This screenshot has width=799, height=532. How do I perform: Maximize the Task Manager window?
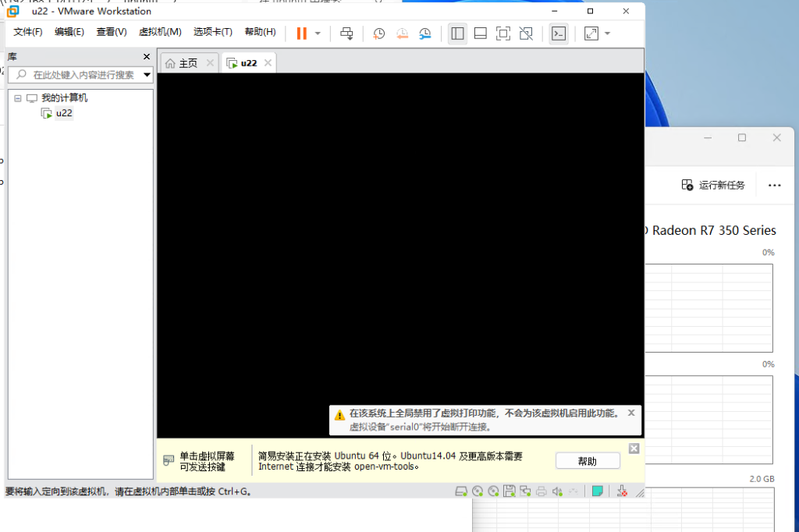click(742, 137)
